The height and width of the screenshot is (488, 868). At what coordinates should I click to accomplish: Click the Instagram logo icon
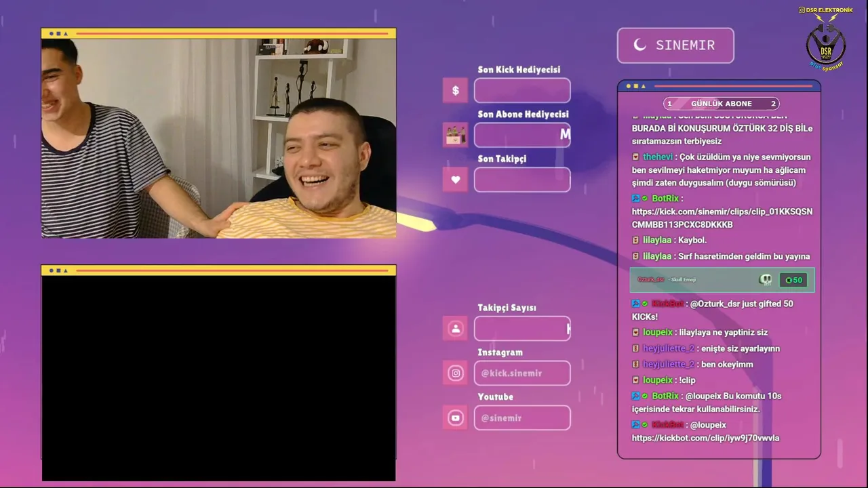click(x=455, y=373)
